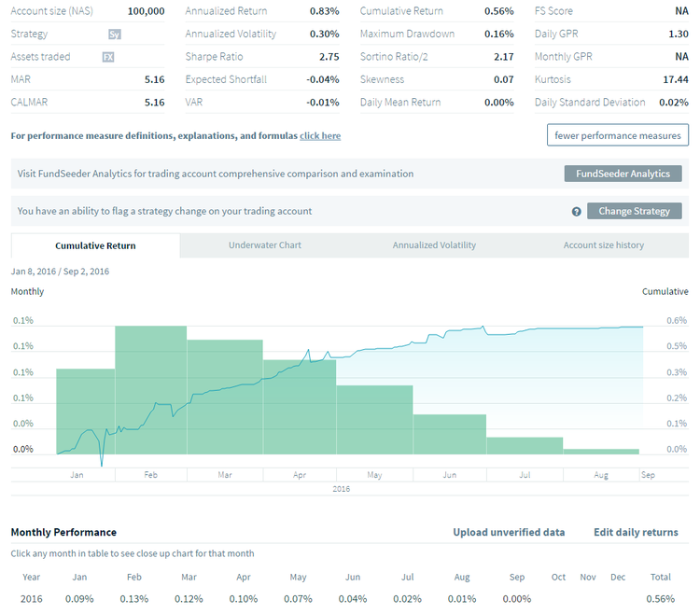Click the Sy strategy badge icon
This screenshot has height=614, width=700.
tap(114, 35)
